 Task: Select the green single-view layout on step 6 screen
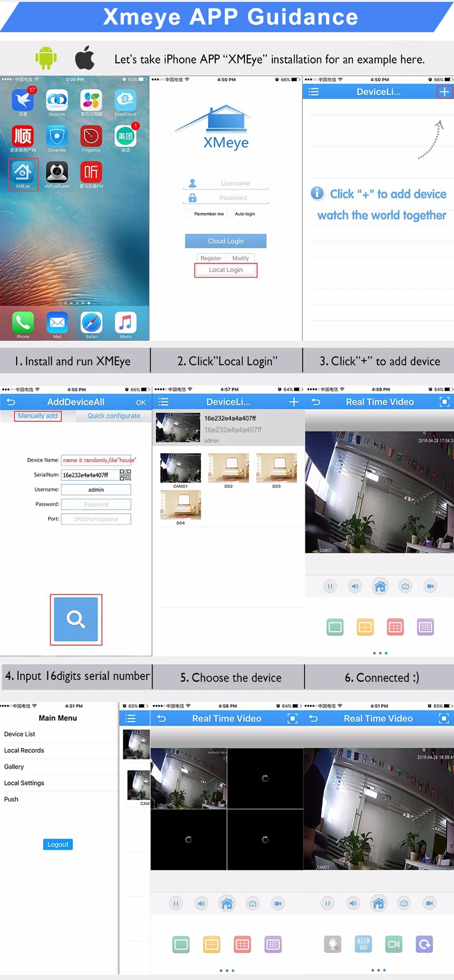pos(335,627)
